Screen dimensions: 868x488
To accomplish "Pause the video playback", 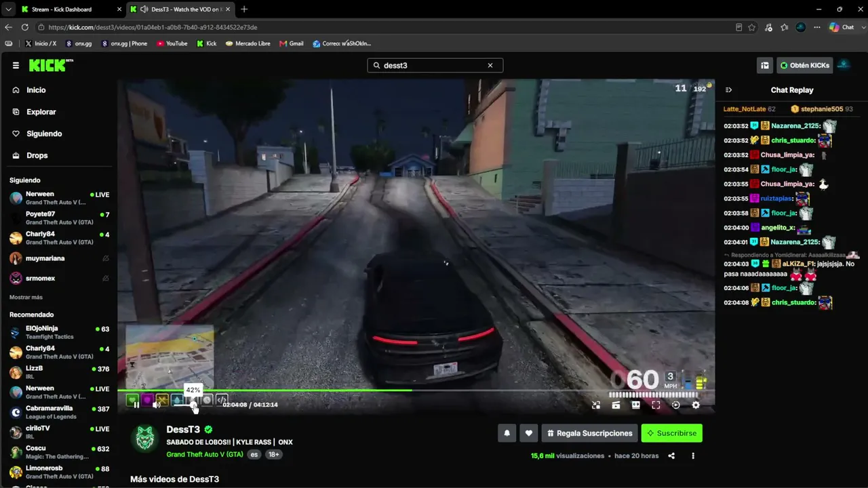I will pos(136,405).
